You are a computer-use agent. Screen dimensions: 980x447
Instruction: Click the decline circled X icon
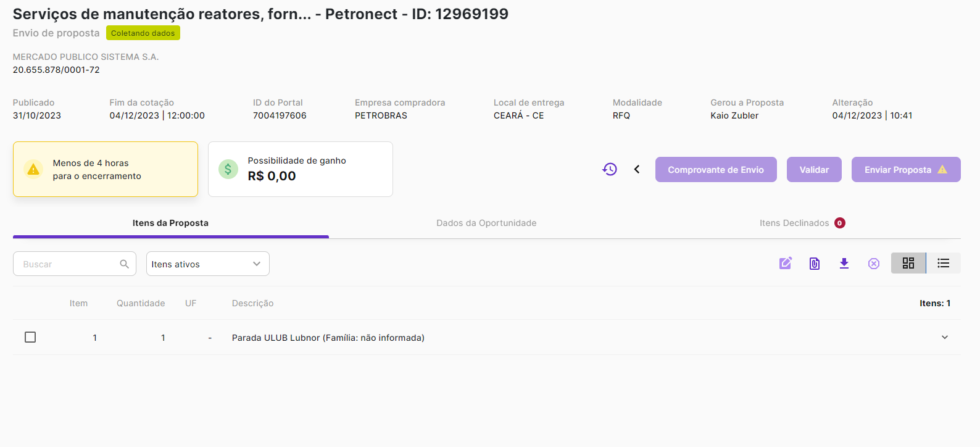click(874, 264)
